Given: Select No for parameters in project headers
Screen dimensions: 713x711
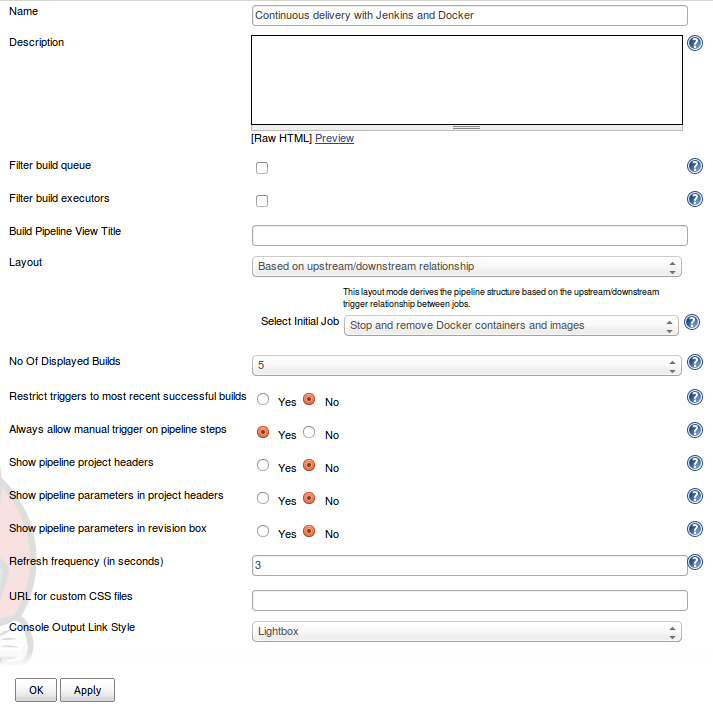Looking at the screenshot, I should [x=309, y=498].
